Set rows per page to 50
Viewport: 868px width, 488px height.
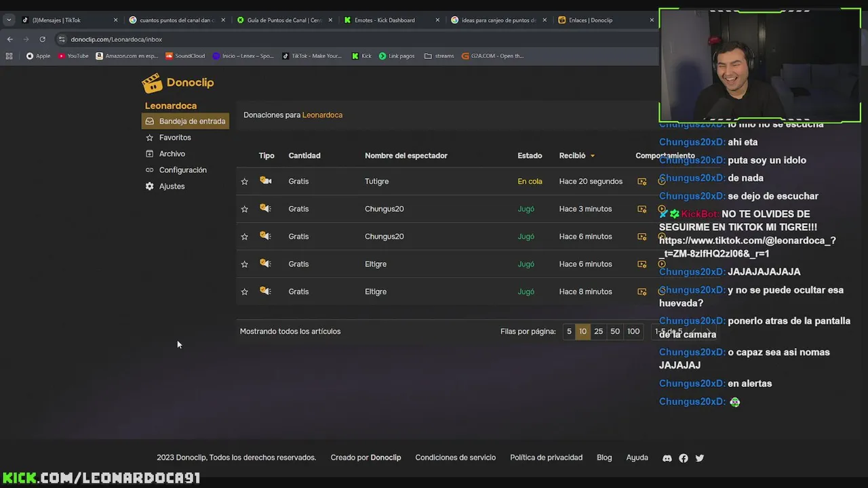click(615, 331)
